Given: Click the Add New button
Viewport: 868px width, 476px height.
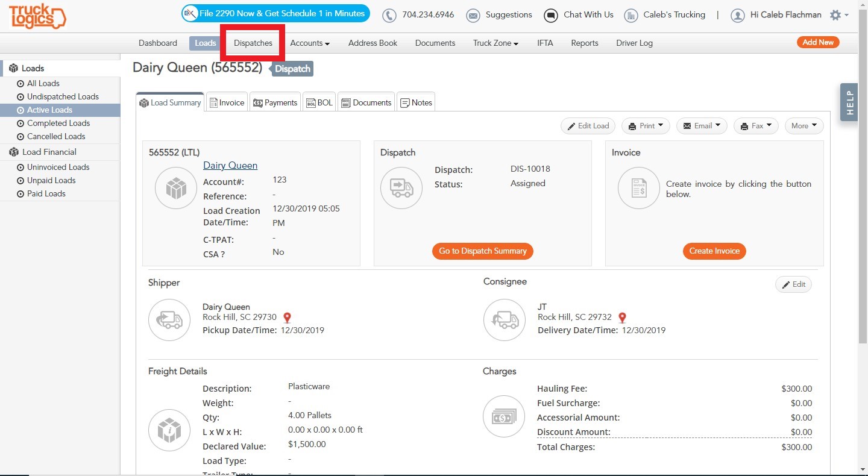Looking at the screenshot, I should (x=818, y=42).
